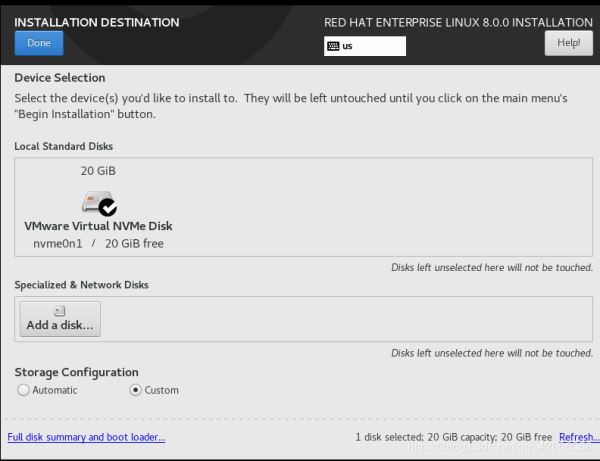
Task: Click the Add a disk... button label
Action: pos(60,326)
